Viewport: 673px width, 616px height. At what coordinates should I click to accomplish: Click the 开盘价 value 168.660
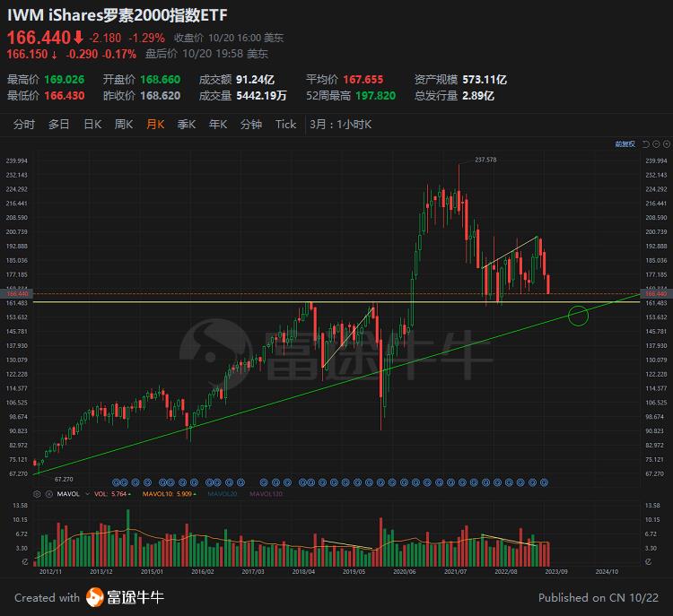click(x=160, y=80)
